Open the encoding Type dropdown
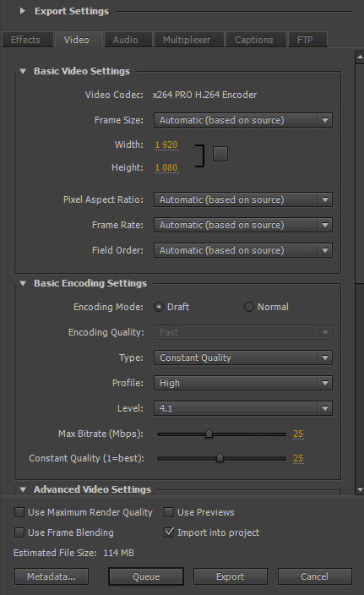 243,358
